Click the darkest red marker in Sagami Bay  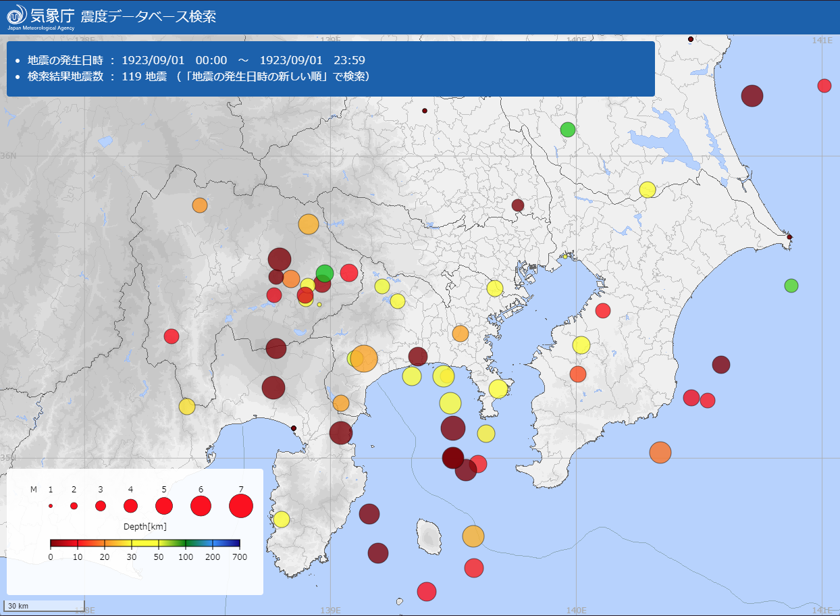(x=452, y=457)
